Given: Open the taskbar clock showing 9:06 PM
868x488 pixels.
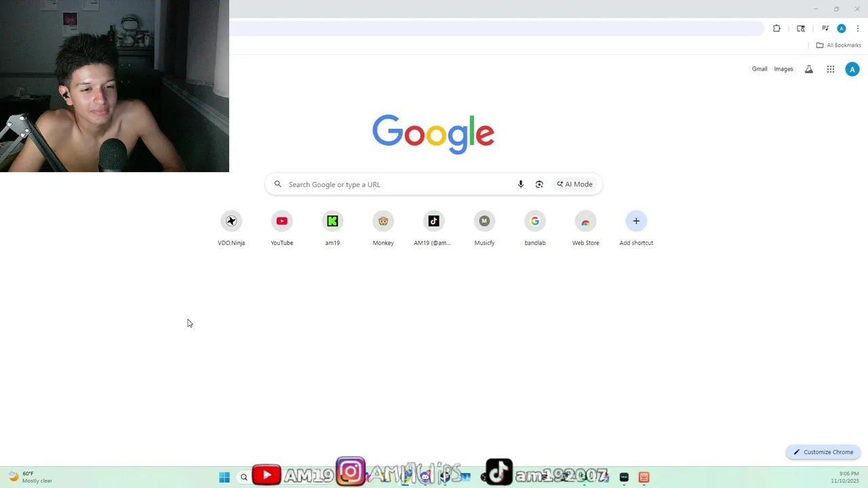Looking at the screenshot, I should pyautogui.click(x=845, y=477).
